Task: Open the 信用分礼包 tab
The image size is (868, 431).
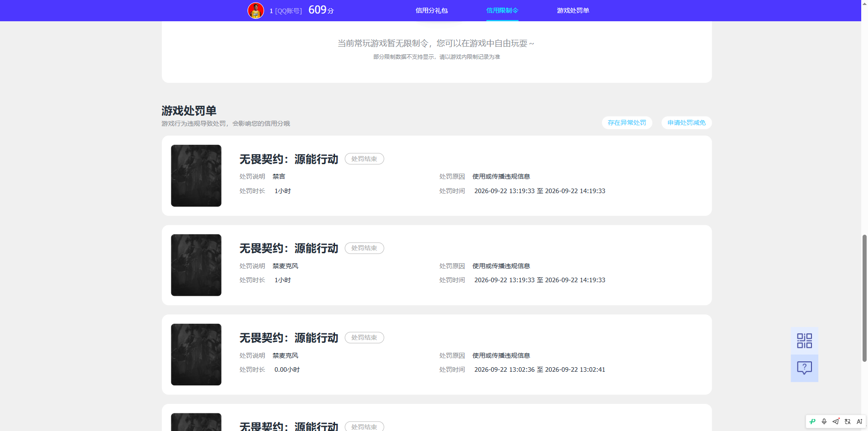Action: click(432, 10)
